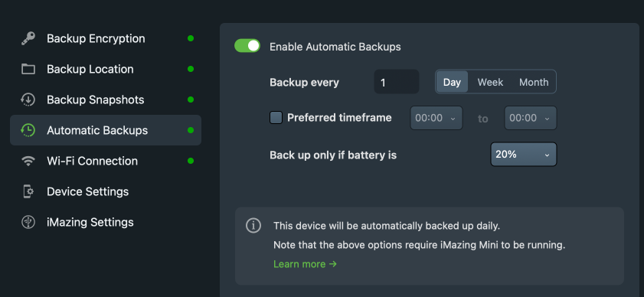Select the Day interval option
The height and width of the screenshot is (297, 644).
452,82
